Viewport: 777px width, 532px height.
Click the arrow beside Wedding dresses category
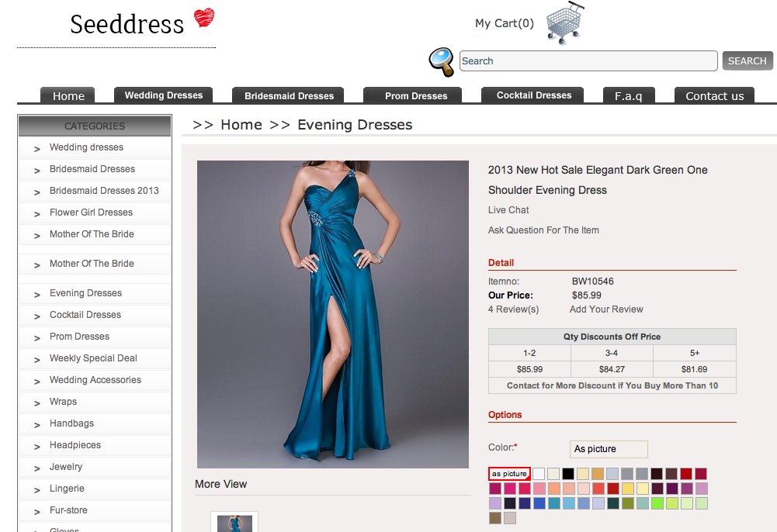click(x=36, y=148)
